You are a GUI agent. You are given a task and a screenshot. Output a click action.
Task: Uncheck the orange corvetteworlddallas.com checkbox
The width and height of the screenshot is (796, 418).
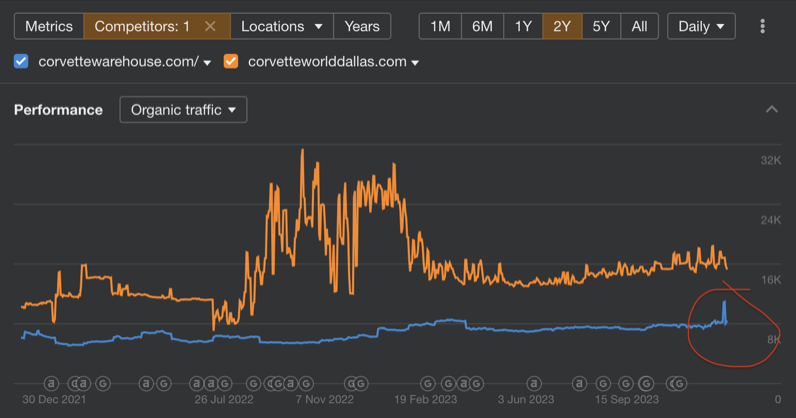click(x=231, y=61)
